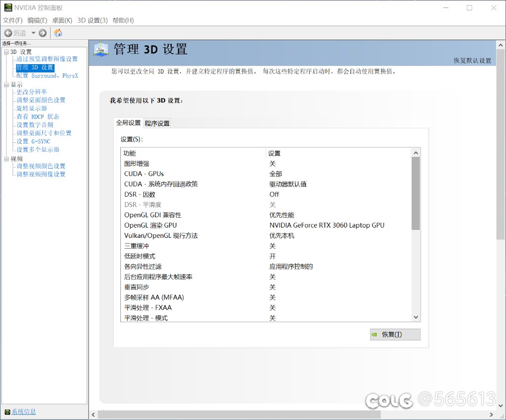Image resolution: width=506 pixels, height=420 pixels.
Task: Open 设置 G-SYNC task
Action: pyautogui.click(x=33, y=141)
